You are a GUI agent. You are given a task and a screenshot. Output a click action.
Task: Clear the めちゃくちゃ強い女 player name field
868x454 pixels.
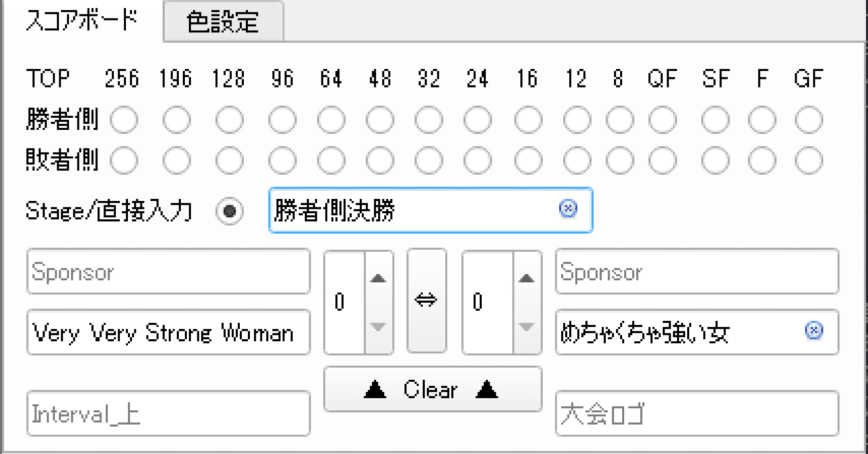pyautogui.click(x=814, y=331)
